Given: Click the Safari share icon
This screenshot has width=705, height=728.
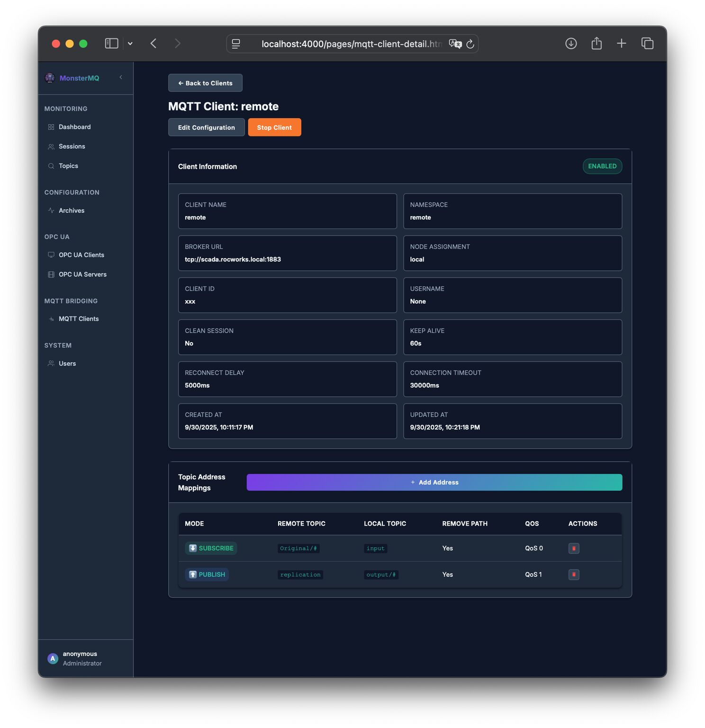Looking at the screenshot, I should click(x=597, y=44).
